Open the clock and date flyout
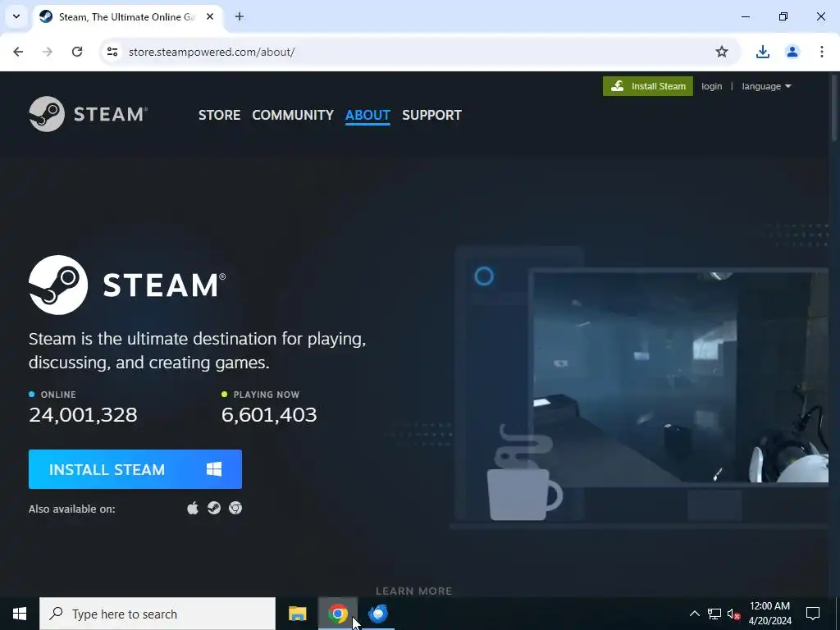 (769, 614)
